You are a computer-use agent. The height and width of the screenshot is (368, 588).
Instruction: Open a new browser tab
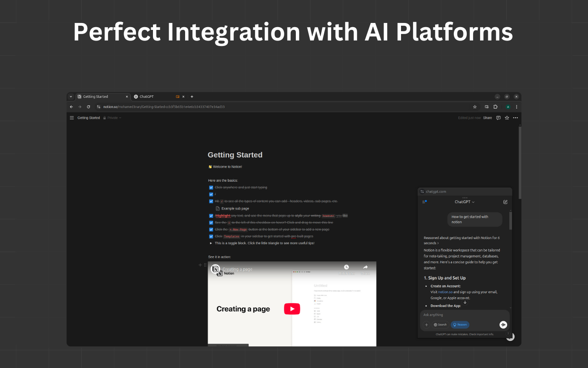(x=192, y=97)
